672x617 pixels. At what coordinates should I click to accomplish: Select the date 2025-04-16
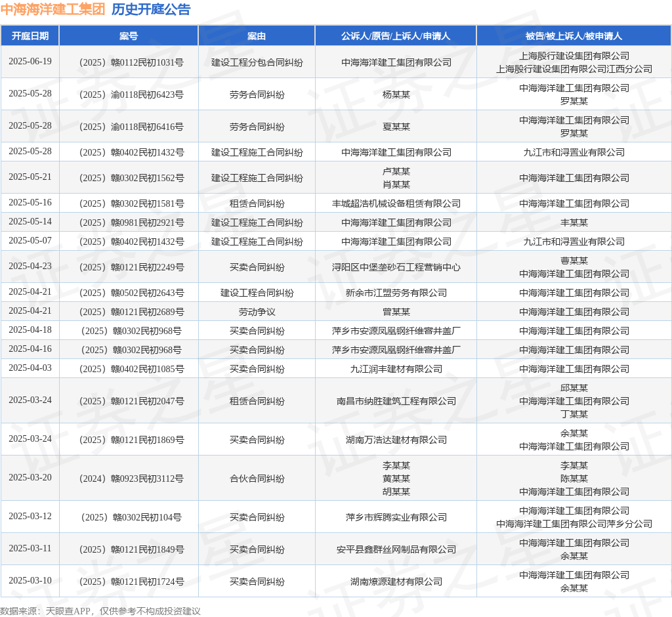[x=30, y=349]
